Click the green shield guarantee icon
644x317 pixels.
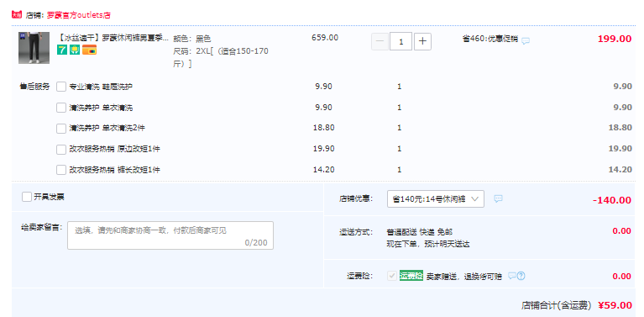[x=75, y=50]
